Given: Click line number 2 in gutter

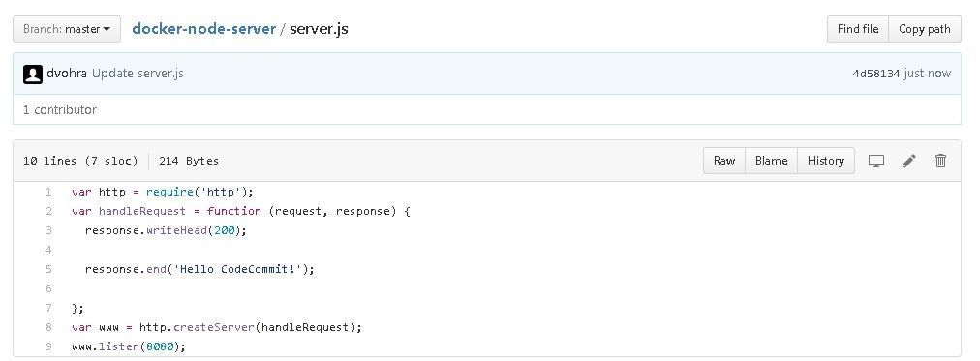Looking at the screenshot, I should pyautogui.click(x=48, y=211).
